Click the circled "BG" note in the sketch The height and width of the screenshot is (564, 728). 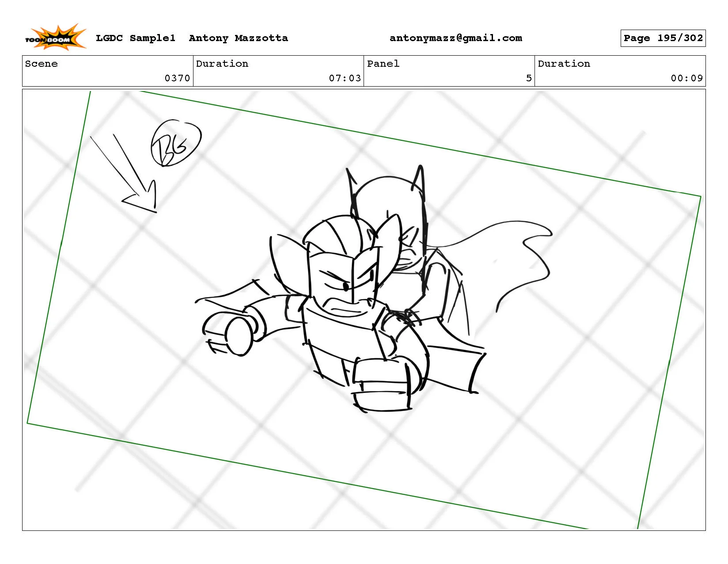click(176, 143)
